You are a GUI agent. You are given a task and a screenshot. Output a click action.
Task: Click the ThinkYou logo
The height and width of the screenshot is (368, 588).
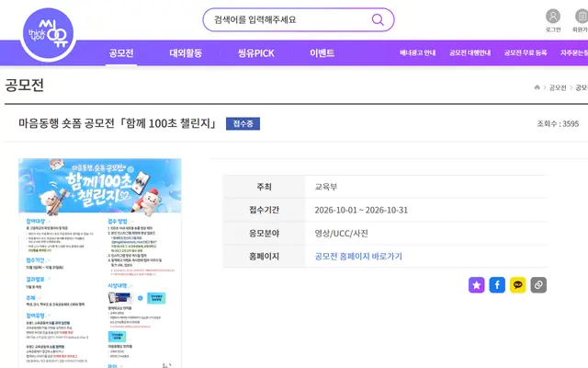click(x=48, y=34)
